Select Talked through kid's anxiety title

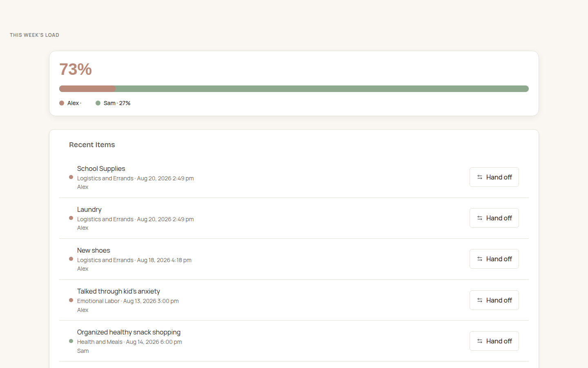tap(118, 291)
